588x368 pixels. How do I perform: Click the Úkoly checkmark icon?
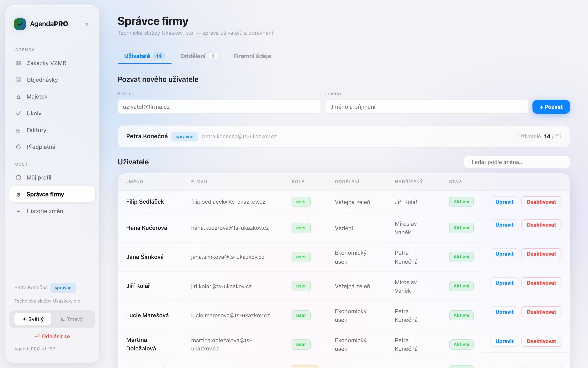click(18, 113)
